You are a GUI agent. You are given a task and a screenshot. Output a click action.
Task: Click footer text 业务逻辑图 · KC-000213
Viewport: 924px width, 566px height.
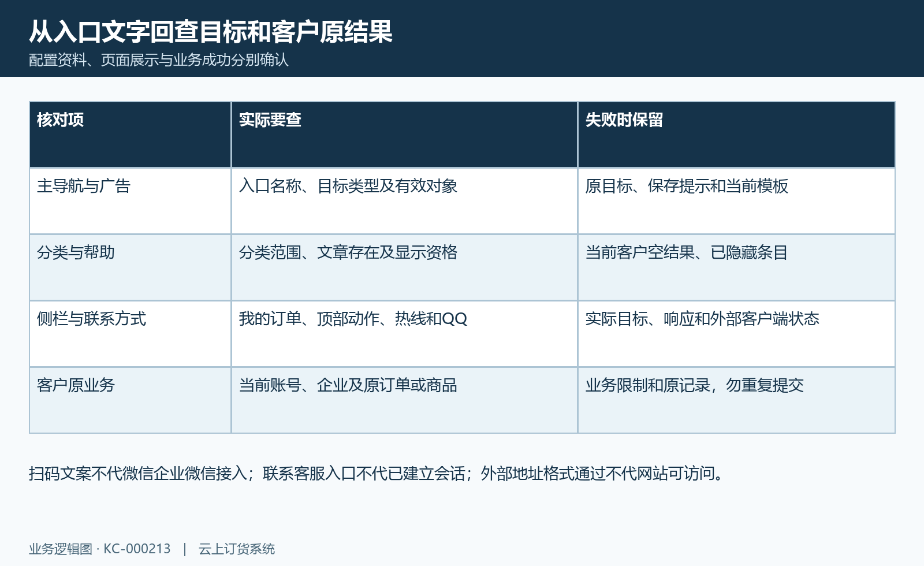[100, 549]
